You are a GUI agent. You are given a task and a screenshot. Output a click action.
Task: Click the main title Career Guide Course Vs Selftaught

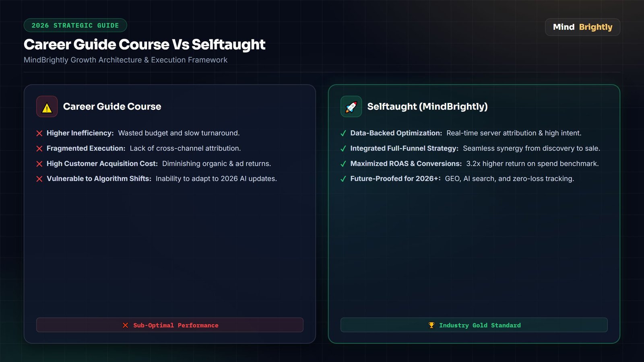tap(144, 45)
